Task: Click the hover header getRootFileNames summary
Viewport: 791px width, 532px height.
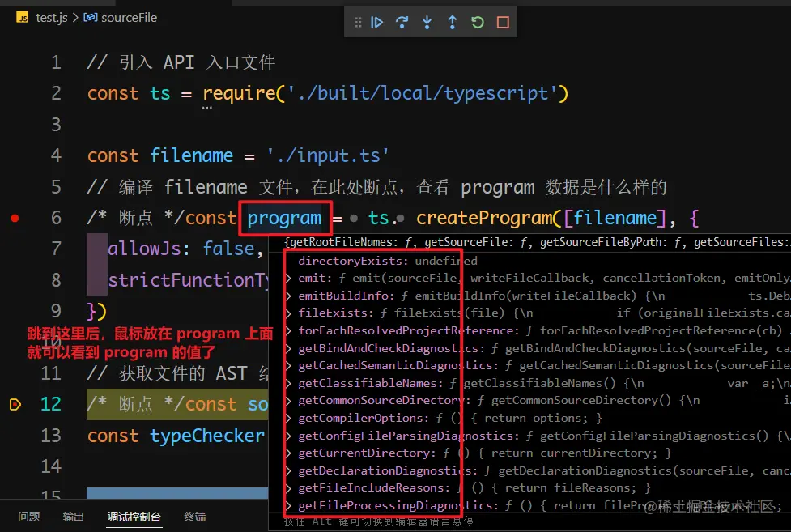Action: (x=538, y=242)
